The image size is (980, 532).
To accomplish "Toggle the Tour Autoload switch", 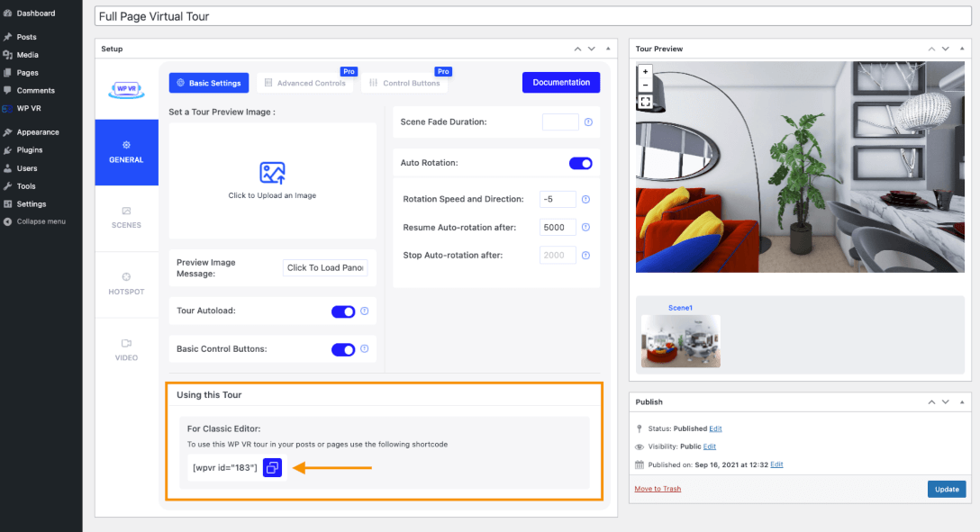I will point(343,311).
